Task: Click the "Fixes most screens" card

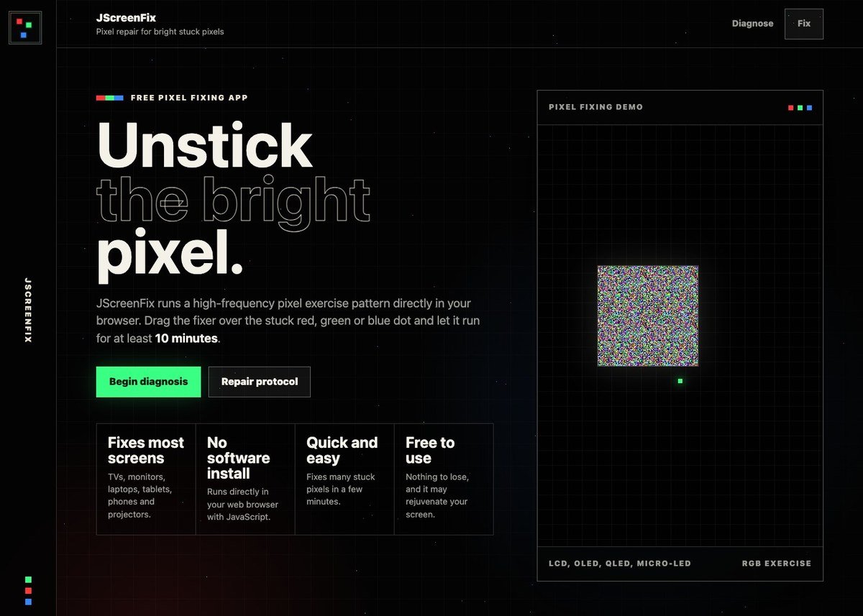Action: pos(146,479)
